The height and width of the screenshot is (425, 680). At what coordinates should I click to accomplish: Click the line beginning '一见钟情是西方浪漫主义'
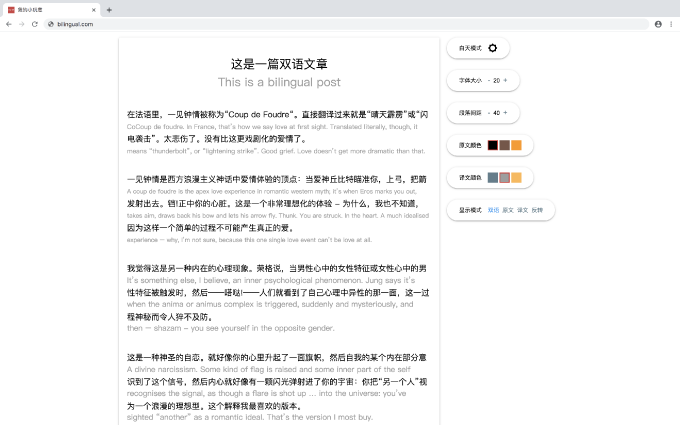pos(277,179)
